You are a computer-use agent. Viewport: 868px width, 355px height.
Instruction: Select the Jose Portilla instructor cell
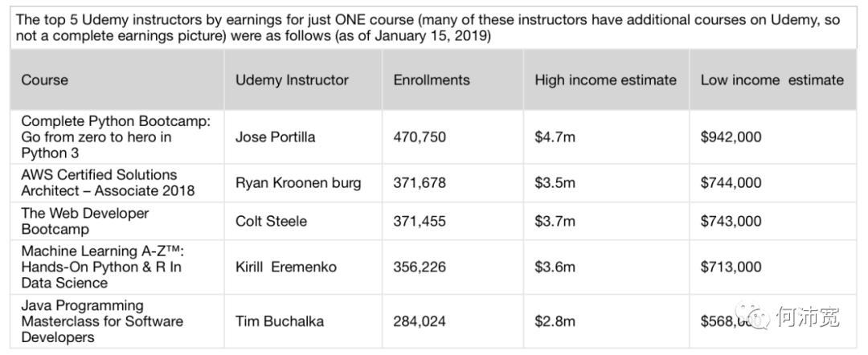tap(275, 137)
